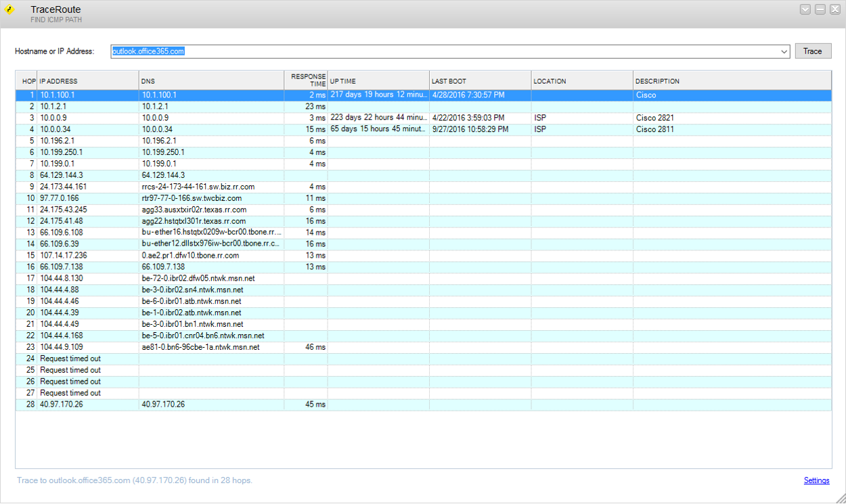The image size is (846, 504).
Task: Sort results by the RESPONSE TIME column
Action: click(306, 79)
